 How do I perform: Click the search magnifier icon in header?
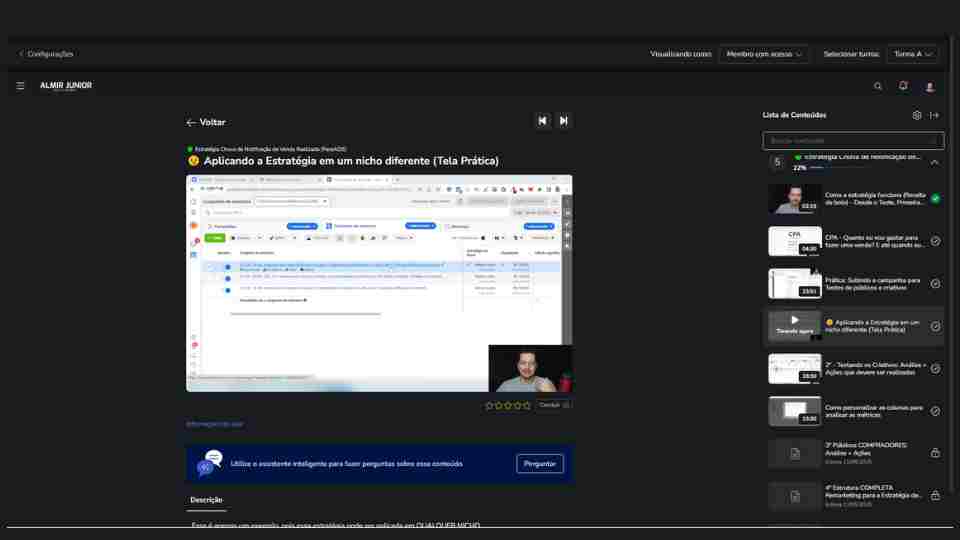pos(878,86)
